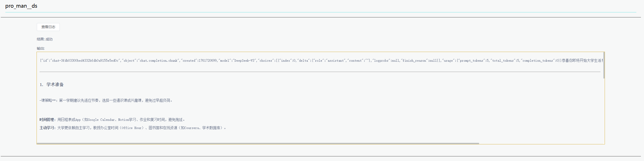
Task: Click the 恭喜你即将开始大学生活 text
Action: pyautogui.click(x=582, y=61)
